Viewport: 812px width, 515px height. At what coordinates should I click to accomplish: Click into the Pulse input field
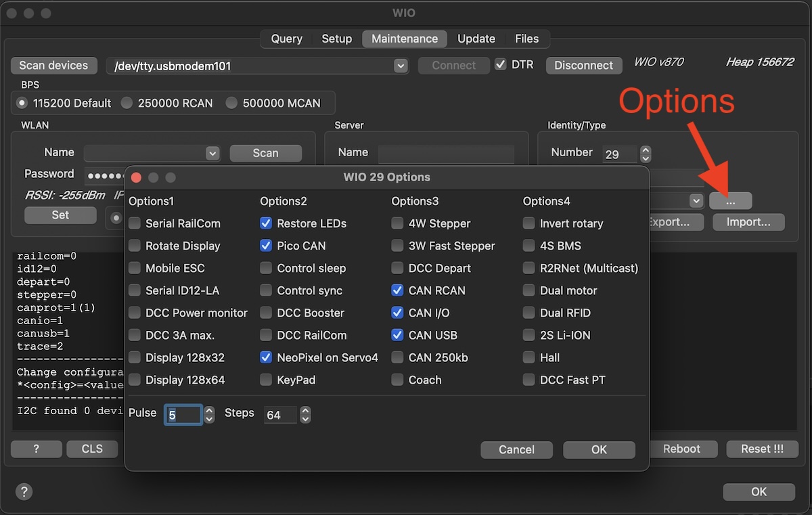183,414
